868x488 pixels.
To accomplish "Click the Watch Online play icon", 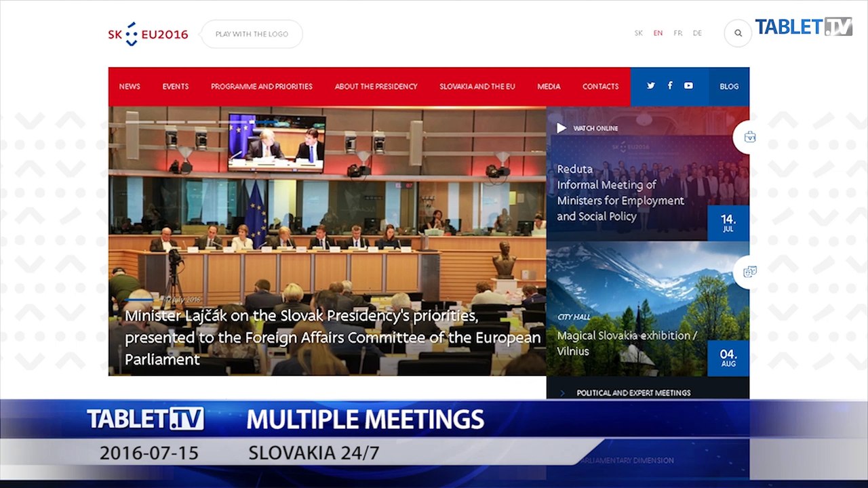I will pos(561,127).
